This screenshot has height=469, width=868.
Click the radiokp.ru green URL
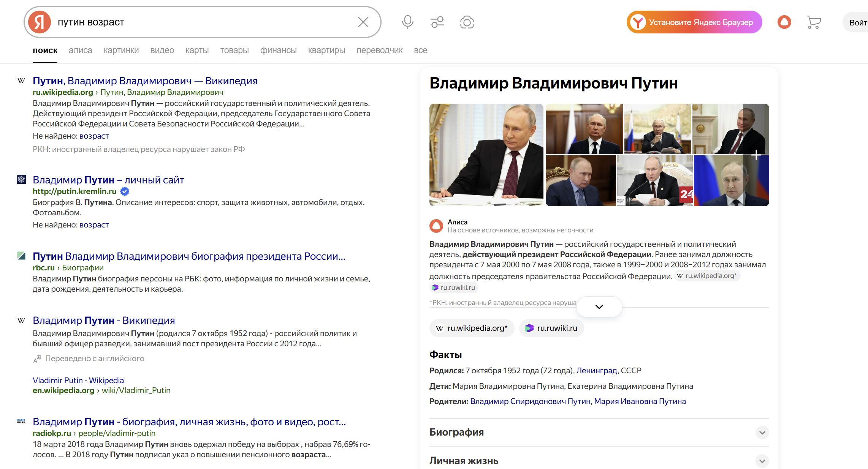click(x=52, y=433)
